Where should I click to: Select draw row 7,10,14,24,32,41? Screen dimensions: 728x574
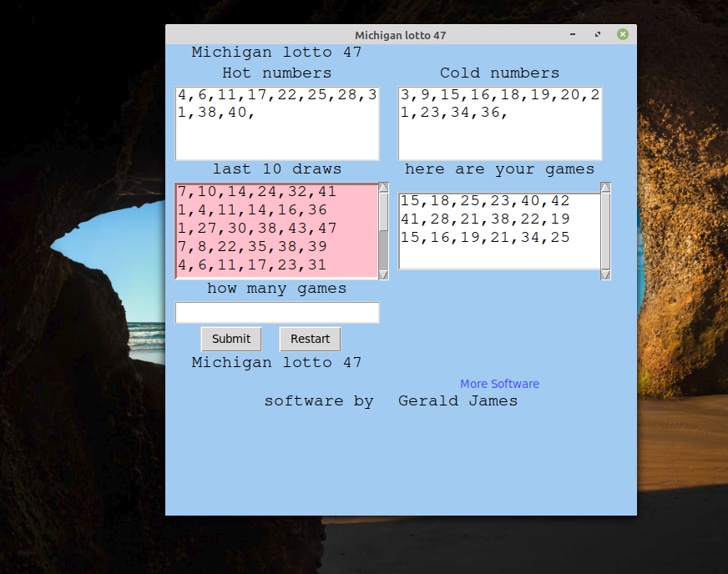[257, 192]
